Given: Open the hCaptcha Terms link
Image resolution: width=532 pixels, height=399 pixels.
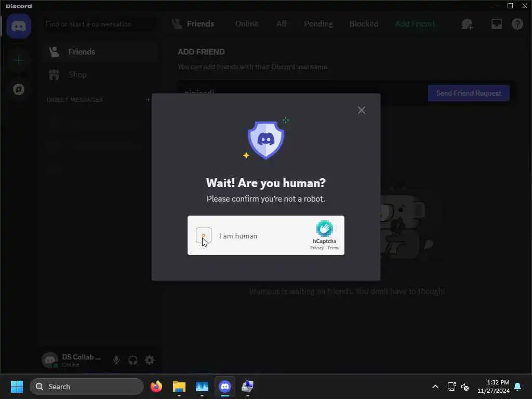Looking at the screenshot, I should [x=333, y=248].
